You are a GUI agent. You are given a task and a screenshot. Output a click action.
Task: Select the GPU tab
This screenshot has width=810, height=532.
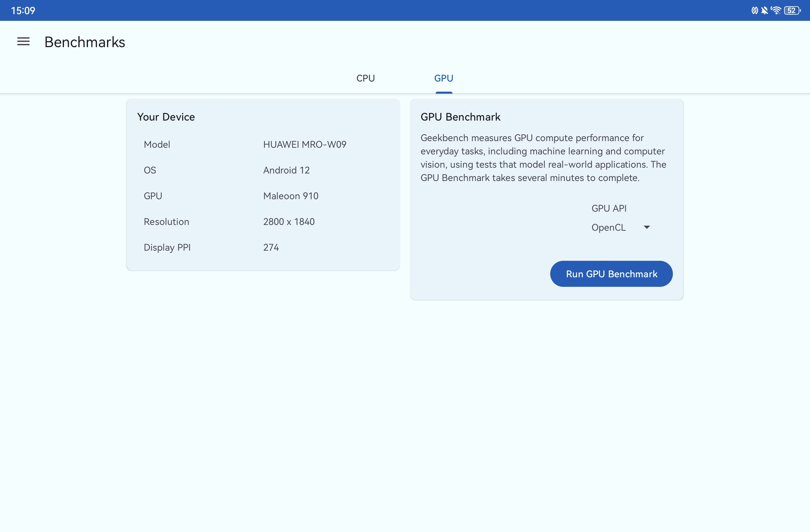443,78
